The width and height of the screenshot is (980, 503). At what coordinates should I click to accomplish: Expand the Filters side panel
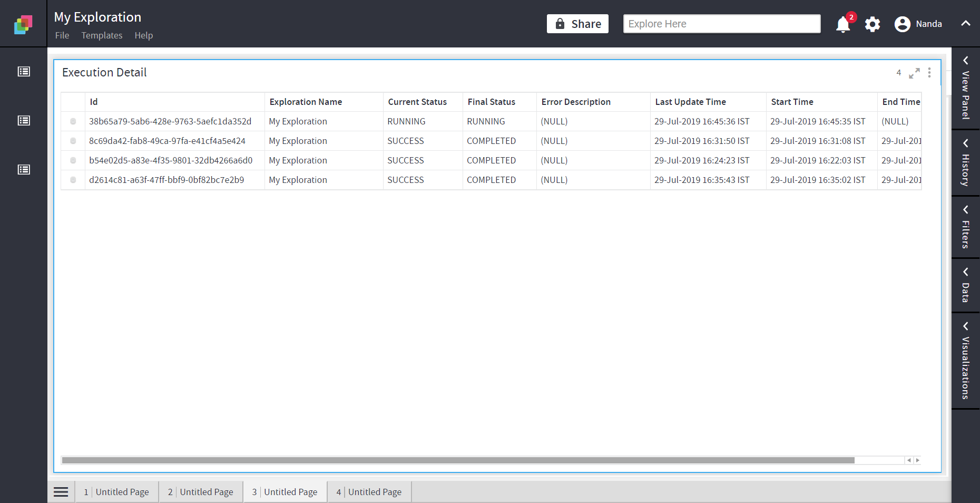click(x=965, y=227)
